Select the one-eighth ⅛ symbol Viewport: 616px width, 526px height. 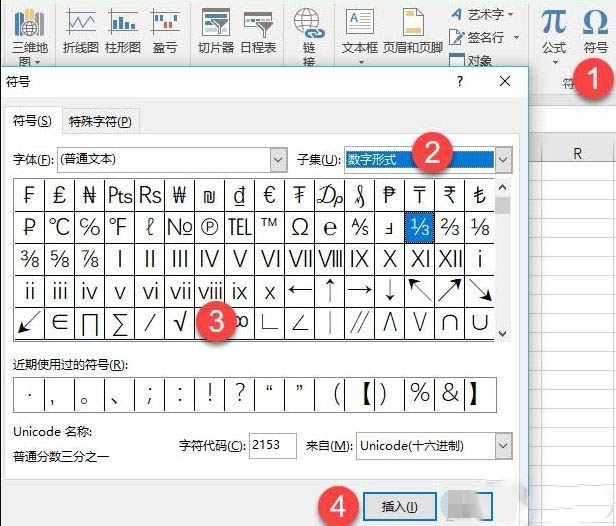[x=479, y=227]
